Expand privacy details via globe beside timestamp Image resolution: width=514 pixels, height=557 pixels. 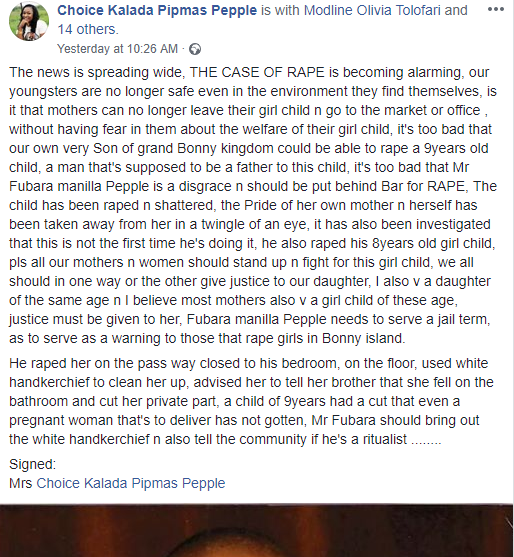(x=195, y=49)
